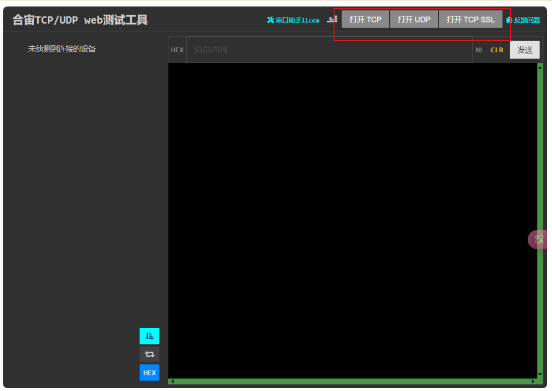Toggle the cyan auto-scroll-to-bottom icon
Image resolution: width=552 pixels, height=391 pixels.
click(149, 336)
